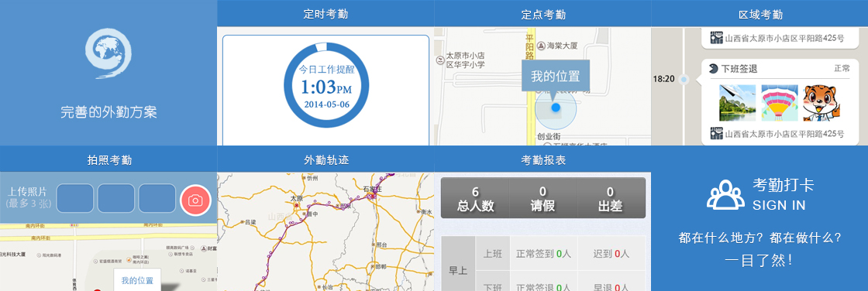Open the 定时考勤 section header
Screen dimensions: 868x291
325,14
